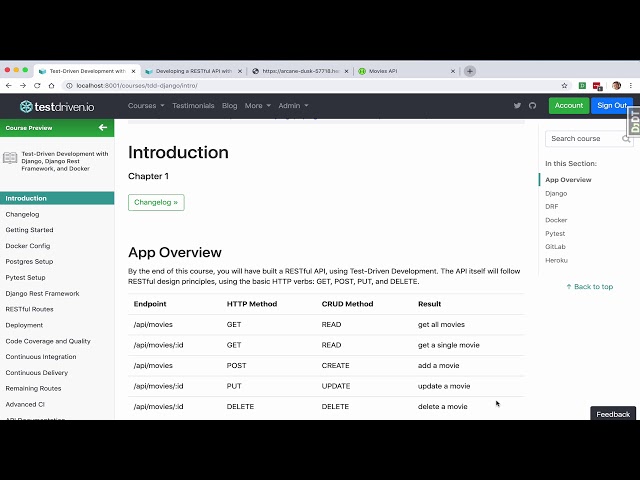Open Docker Config chapter in sidebar
This screenshot has height=480, width=640.
28,246
